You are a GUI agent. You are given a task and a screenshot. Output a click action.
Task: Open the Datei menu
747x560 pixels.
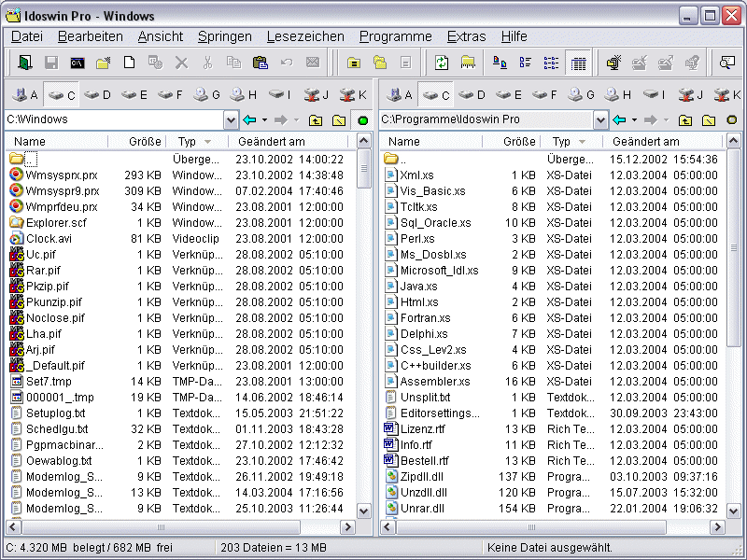pyautogui.click(x=27, y=36)
